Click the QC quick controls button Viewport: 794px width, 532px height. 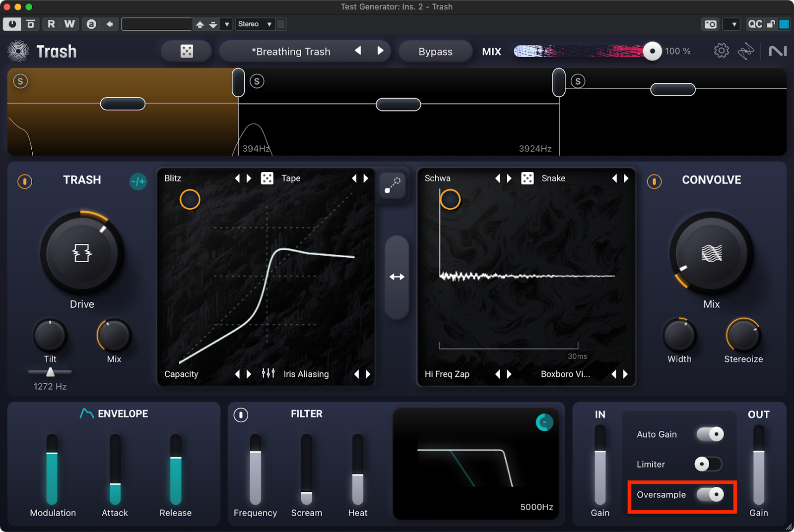(755, 24)
